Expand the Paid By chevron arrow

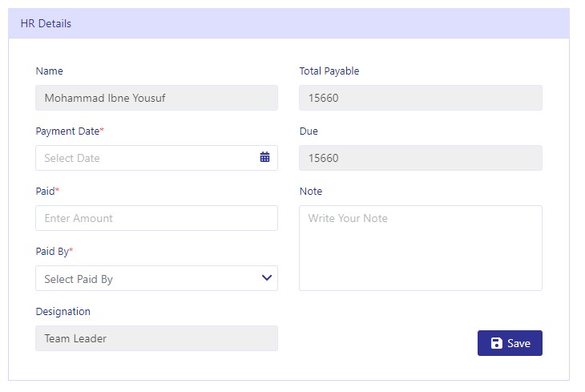[x=266, y=277]
